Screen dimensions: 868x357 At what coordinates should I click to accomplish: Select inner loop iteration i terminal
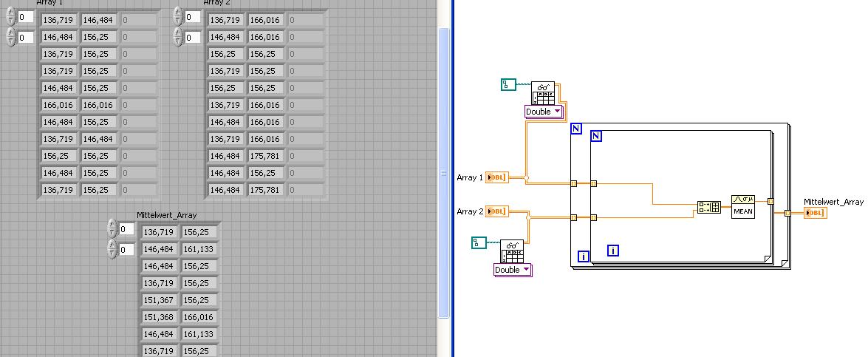613,251
